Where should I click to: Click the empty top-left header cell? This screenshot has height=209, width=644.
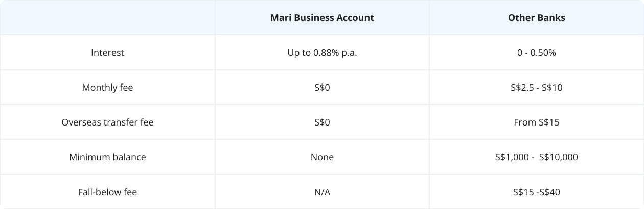(x=107, y=18)
